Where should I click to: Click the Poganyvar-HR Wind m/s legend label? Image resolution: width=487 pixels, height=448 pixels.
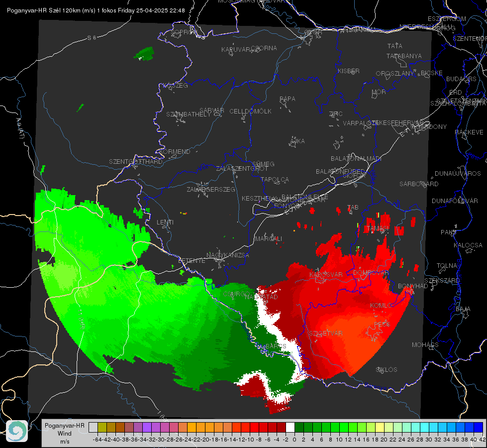64,434
